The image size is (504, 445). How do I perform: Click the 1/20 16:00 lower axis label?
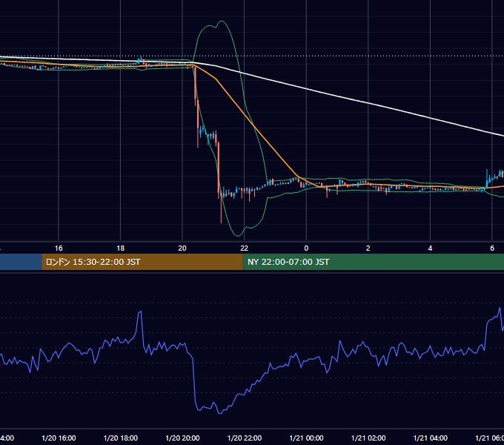click(59, 438)
